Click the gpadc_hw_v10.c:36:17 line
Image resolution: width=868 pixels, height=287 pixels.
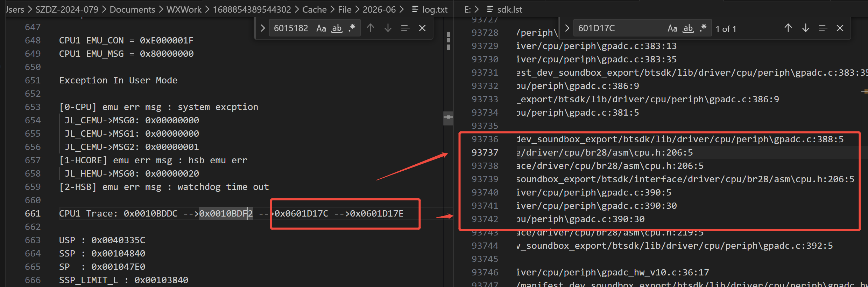pos(613,272)
